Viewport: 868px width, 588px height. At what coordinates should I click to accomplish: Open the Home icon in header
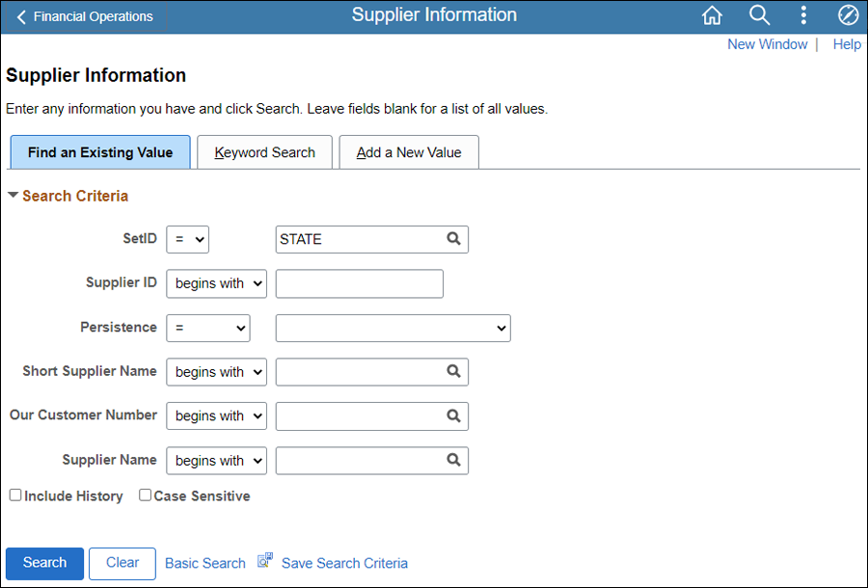click(x=712, y=15)
